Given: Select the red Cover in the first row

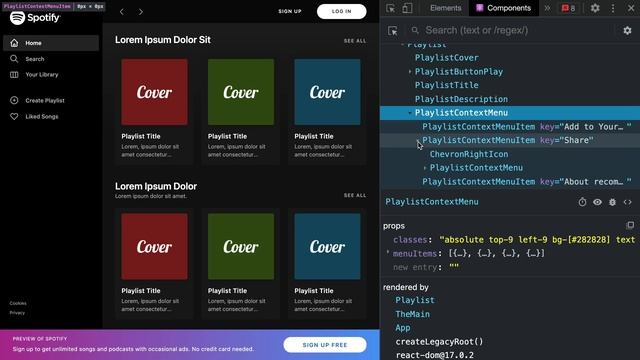Looking at the screenshot, I should [154, 92].
